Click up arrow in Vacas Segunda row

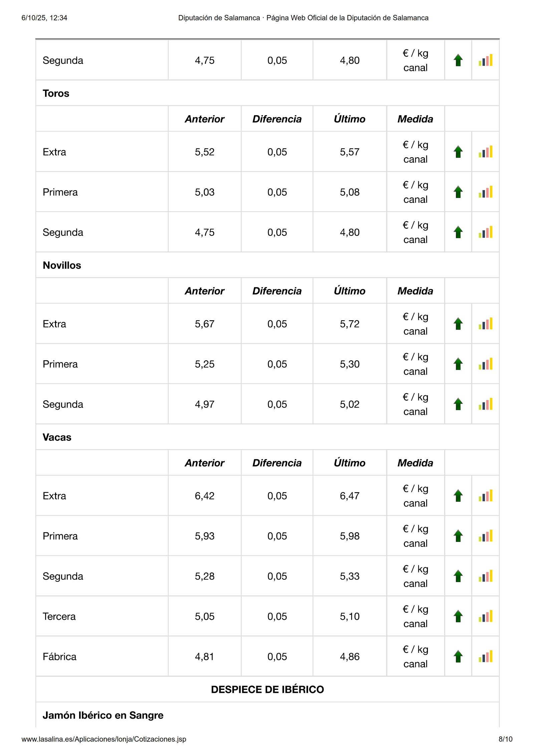[458, 576]
